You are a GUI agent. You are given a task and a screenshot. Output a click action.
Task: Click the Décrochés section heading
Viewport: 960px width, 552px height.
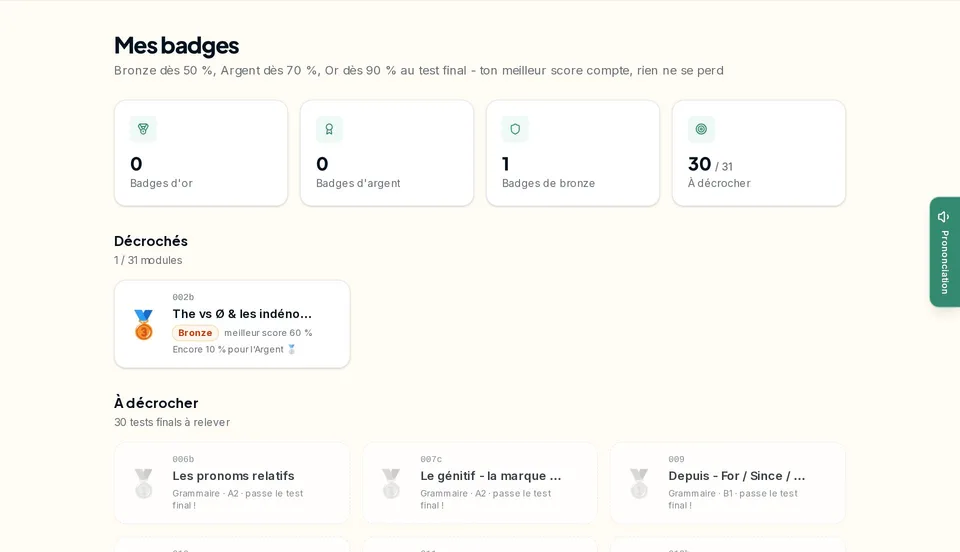(151, 241)
